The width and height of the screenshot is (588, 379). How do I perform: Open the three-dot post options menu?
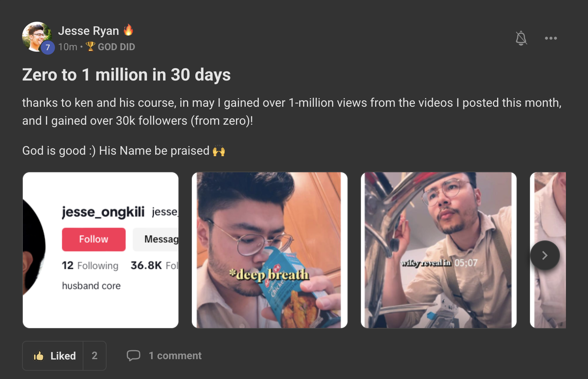[551, 38]
